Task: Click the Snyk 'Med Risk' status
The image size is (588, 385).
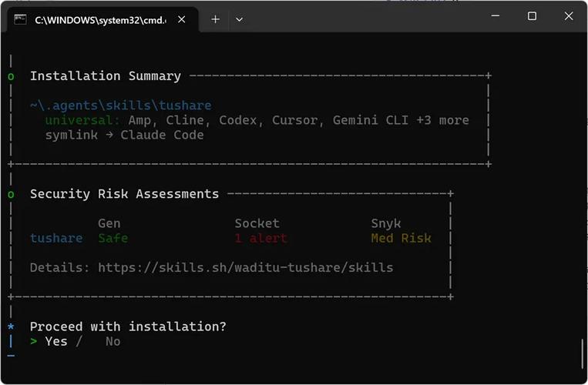Action: [402, 238]
